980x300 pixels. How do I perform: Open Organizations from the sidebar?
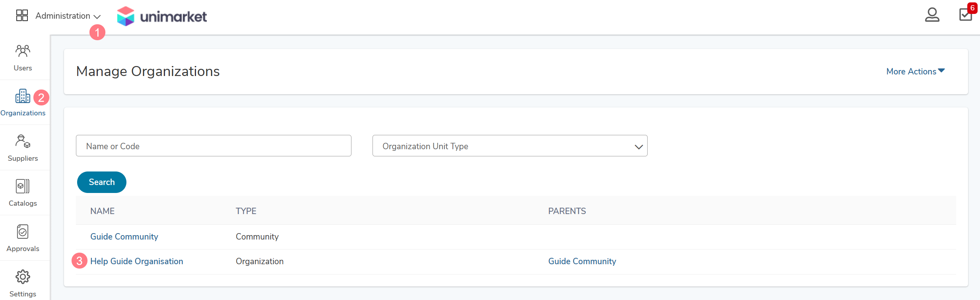tap(23, 103)
